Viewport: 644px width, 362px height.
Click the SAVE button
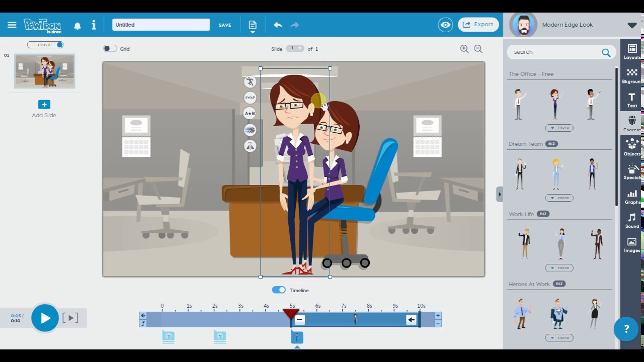coord(225,25)
